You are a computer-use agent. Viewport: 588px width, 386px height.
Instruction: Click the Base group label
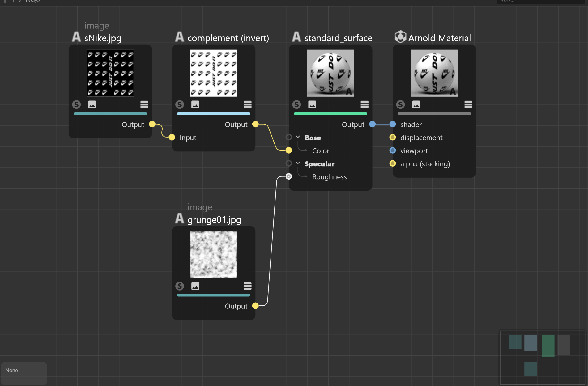click(x=313, y=138)
